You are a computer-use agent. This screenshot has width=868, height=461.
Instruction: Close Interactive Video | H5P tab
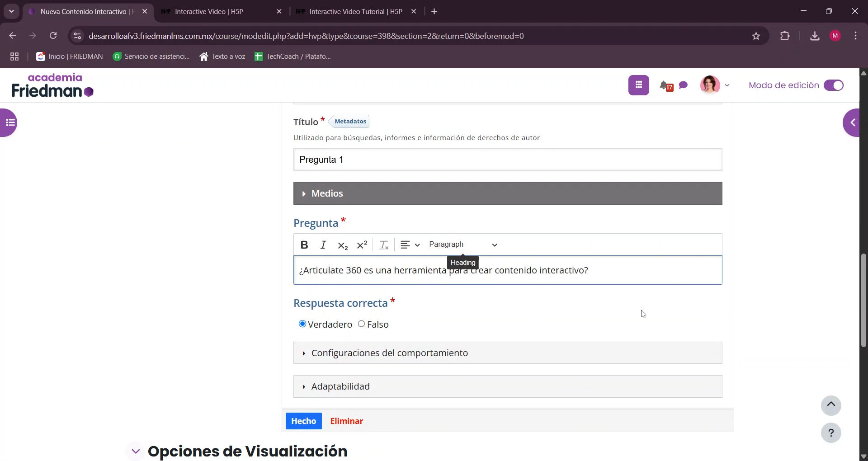coord(279,12)
